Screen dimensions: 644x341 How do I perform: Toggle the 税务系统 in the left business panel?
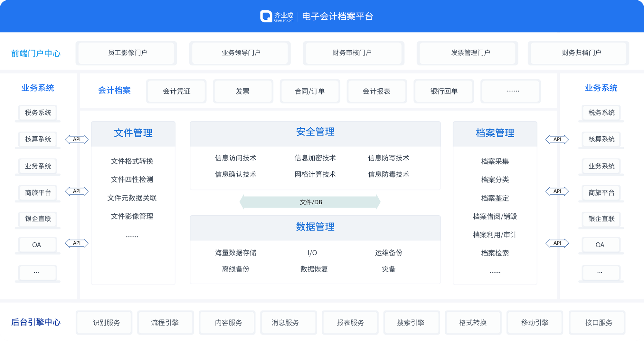point(37,113)
